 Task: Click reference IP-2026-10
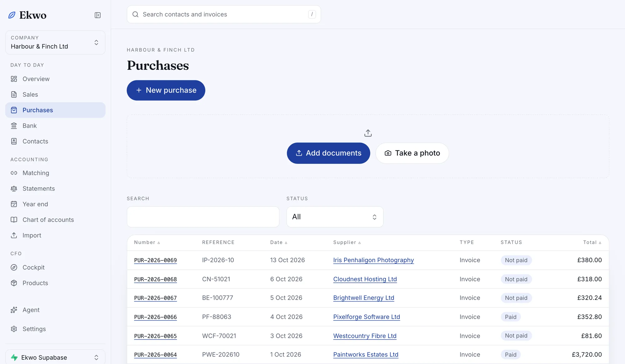click(218, 260)
